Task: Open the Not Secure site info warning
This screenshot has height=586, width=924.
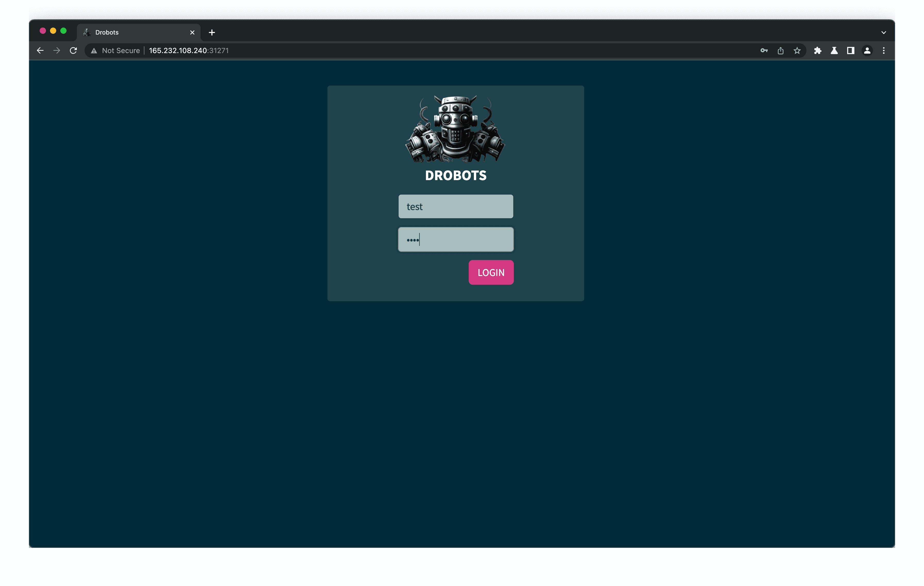Action: click(x=115, y=51)
